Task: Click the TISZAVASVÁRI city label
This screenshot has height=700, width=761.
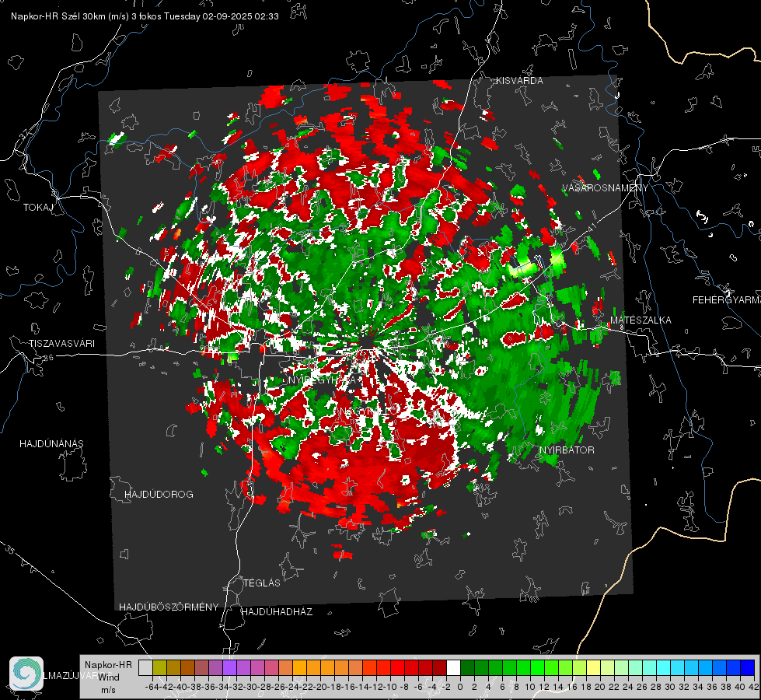Action: [x=61, y=344]
